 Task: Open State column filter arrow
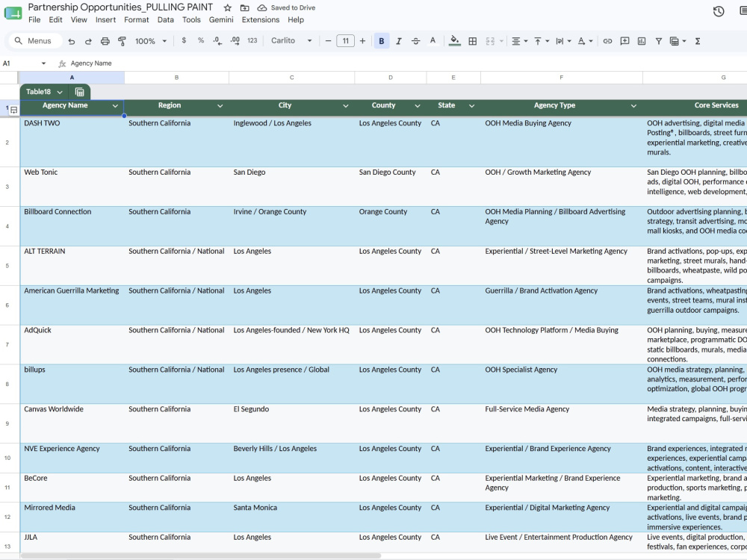(x=471, y=106)
